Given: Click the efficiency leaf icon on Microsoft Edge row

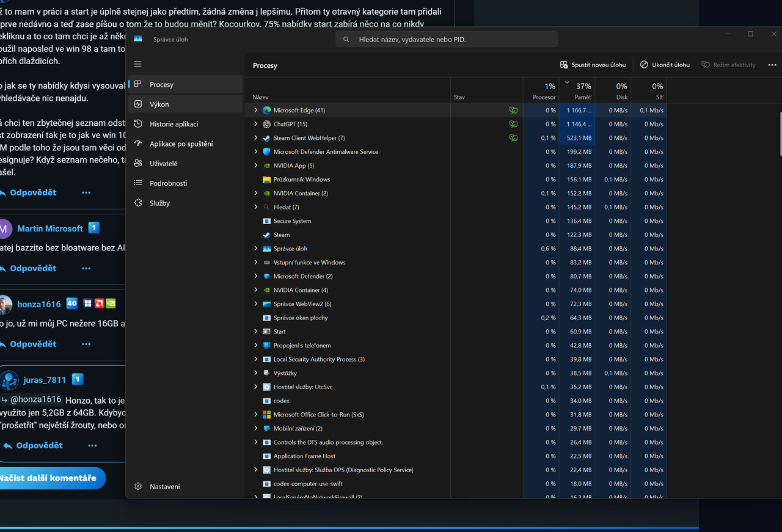Looking at the screenshot, I should click(x=513, y=111).
